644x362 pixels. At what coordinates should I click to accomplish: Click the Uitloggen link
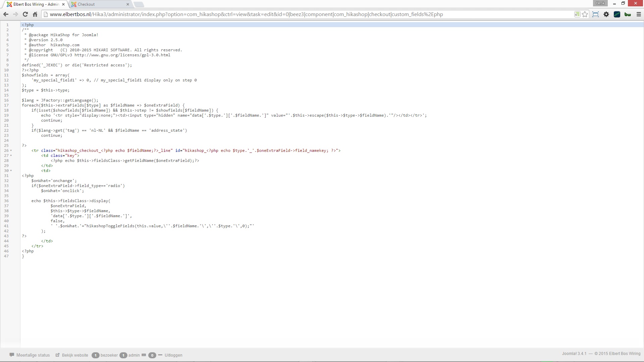(173, 355)
